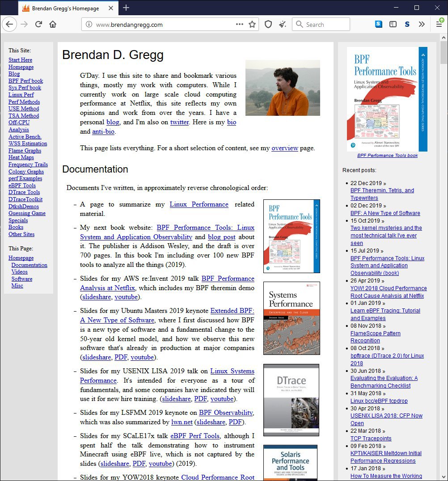Screen dimensions: 448x481
Task: Jump to Videos section anchor
Action: pyautogui.click(x=20, y=272)
